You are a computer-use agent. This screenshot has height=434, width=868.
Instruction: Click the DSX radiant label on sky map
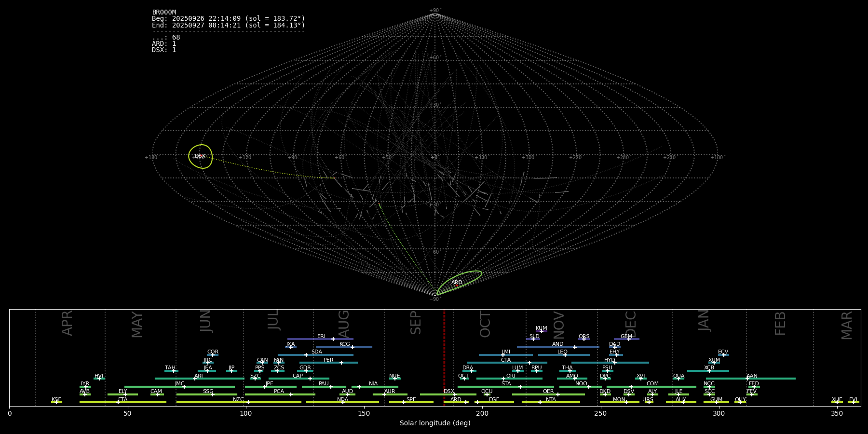pos(200,156)
